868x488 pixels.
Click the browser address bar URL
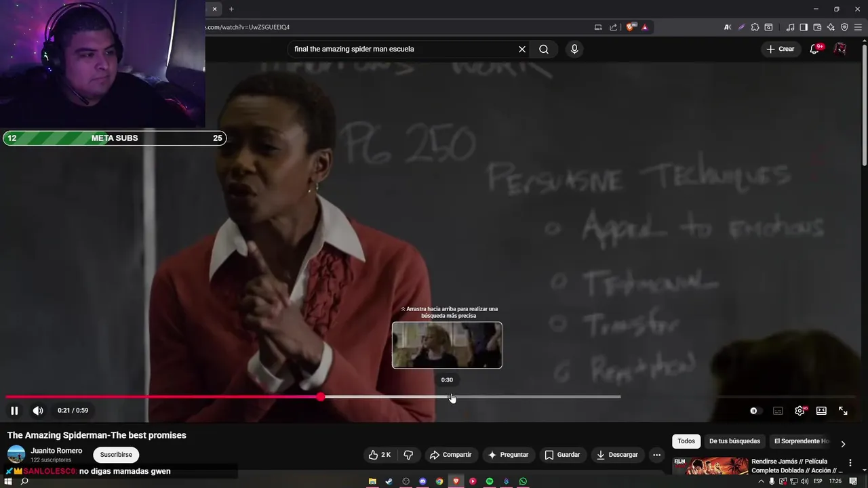pyautogui.click(x=248, y=27)
